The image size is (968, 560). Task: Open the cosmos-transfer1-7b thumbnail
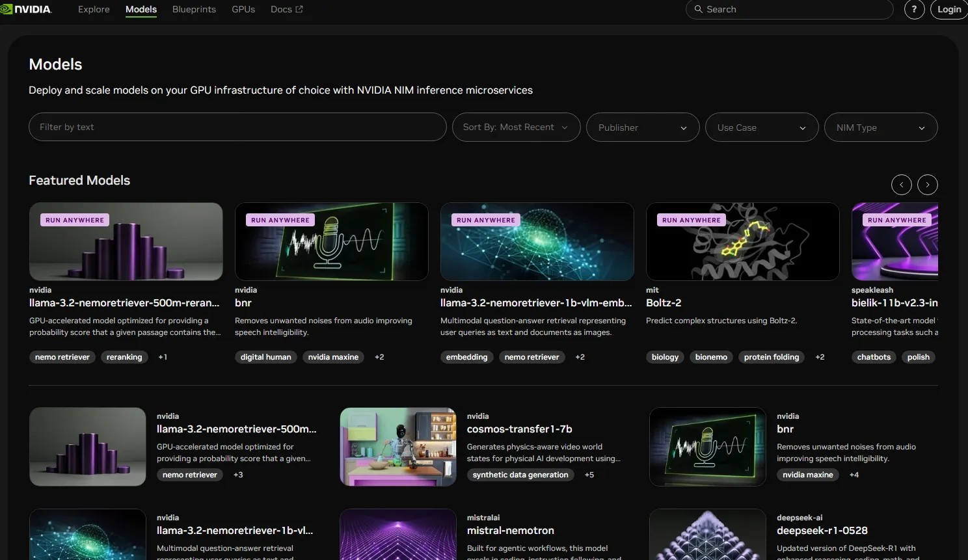coord(398,447)
